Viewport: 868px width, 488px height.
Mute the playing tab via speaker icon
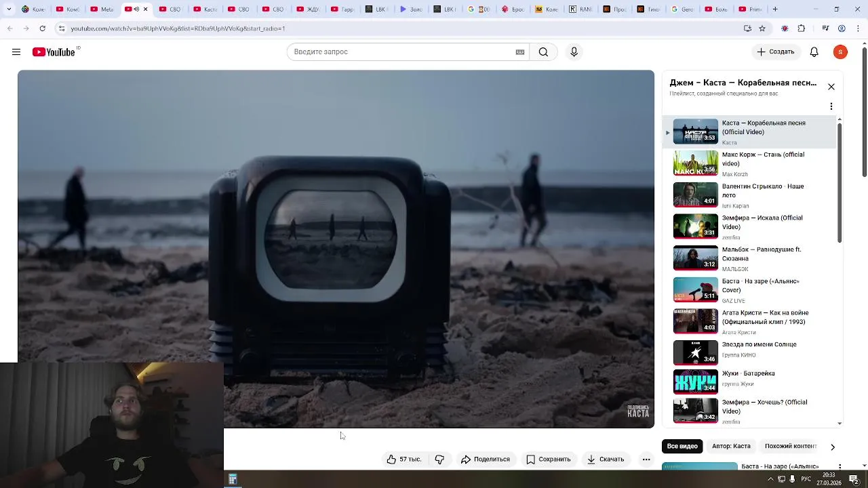tap(136, 9)
